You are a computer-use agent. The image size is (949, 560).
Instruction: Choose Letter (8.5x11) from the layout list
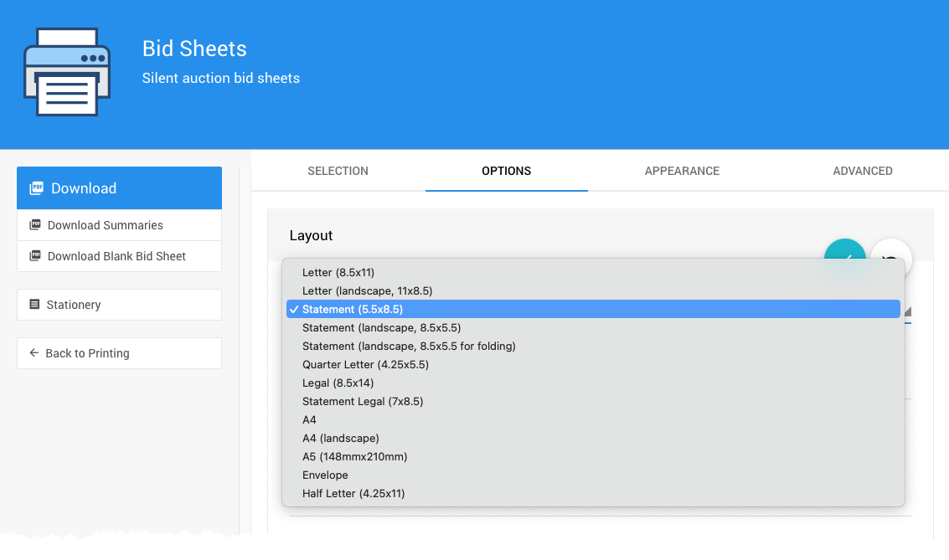point(338,273)
